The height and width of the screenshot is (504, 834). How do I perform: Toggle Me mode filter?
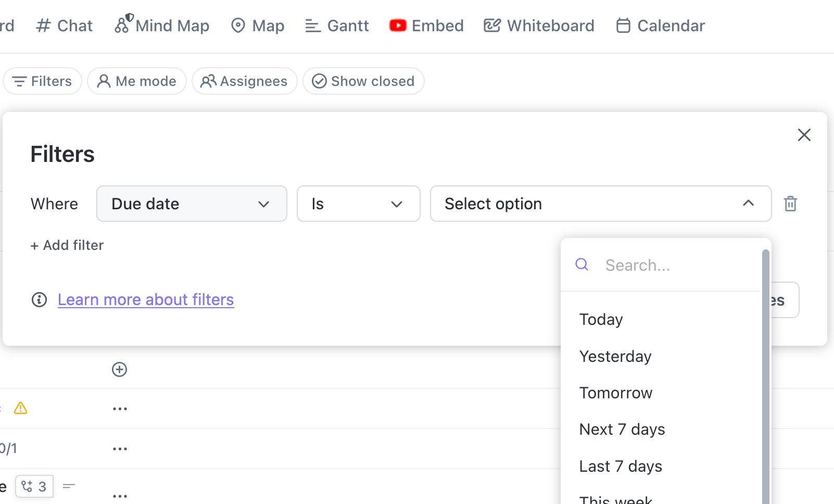pos(137,81)
